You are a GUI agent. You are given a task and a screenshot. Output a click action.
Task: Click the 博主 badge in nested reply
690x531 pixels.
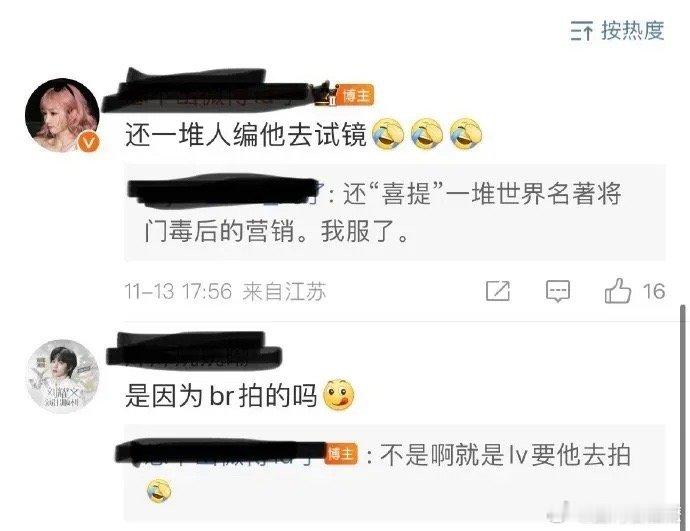tap(341, 454)
